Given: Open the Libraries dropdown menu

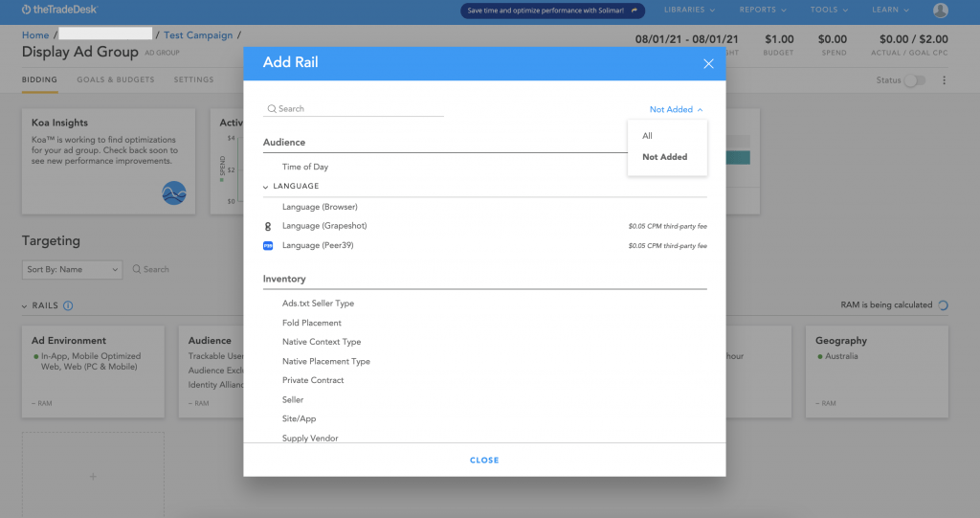Looking at the screenshot, I should tap(689, 10).
